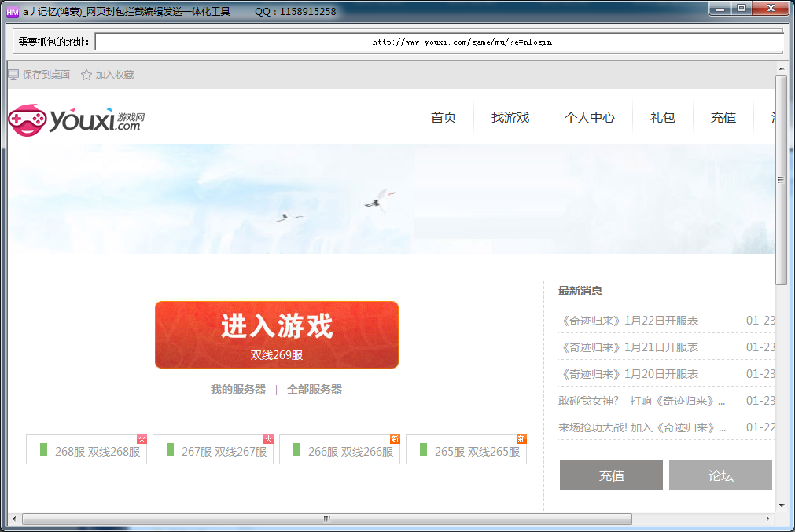Viewport: 795px width, 532px height.
Task: Open the 首页 navigation menu item
Action: (x=443, y=117)
